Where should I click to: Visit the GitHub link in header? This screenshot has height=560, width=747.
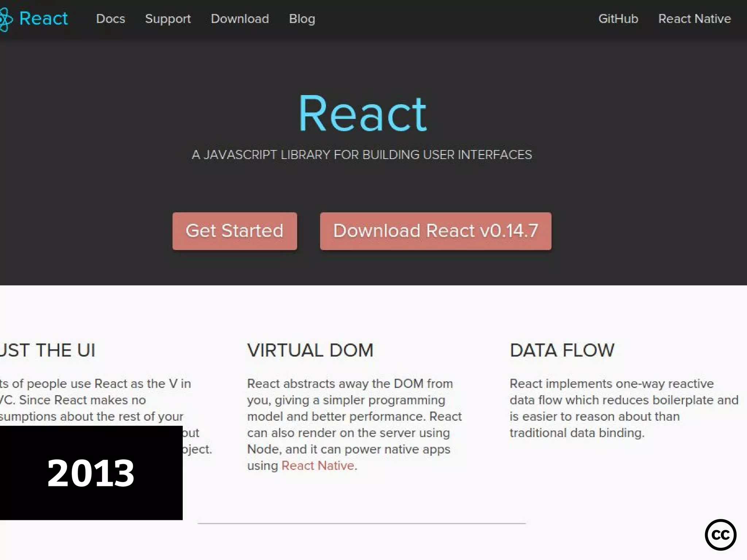[x=618, y=19]
